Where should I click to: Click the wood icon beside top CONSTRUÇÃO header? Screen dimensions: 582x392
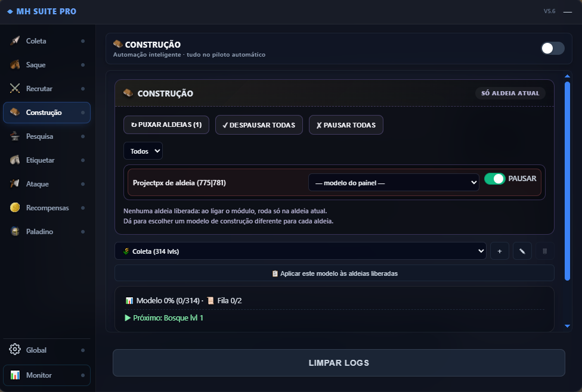(117, 43)
